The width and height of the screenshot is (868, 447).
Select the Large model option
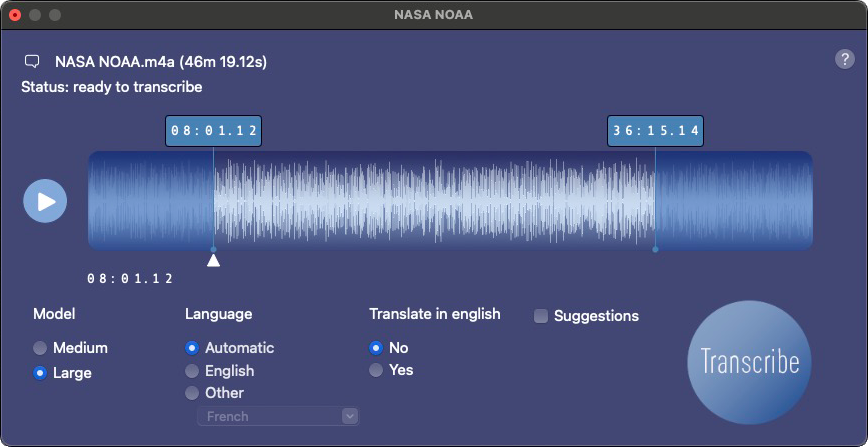40,373
